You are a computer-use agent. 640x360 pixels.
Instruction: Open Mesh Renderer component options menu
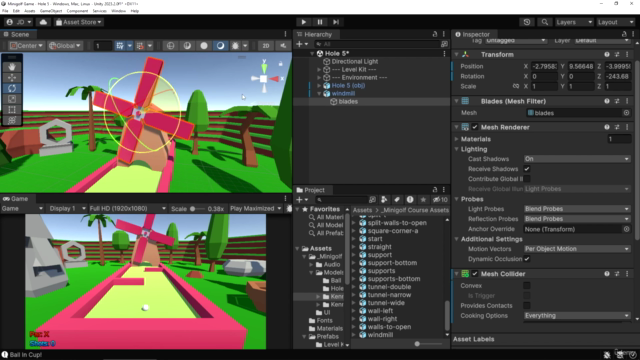[x=627, y=127]
